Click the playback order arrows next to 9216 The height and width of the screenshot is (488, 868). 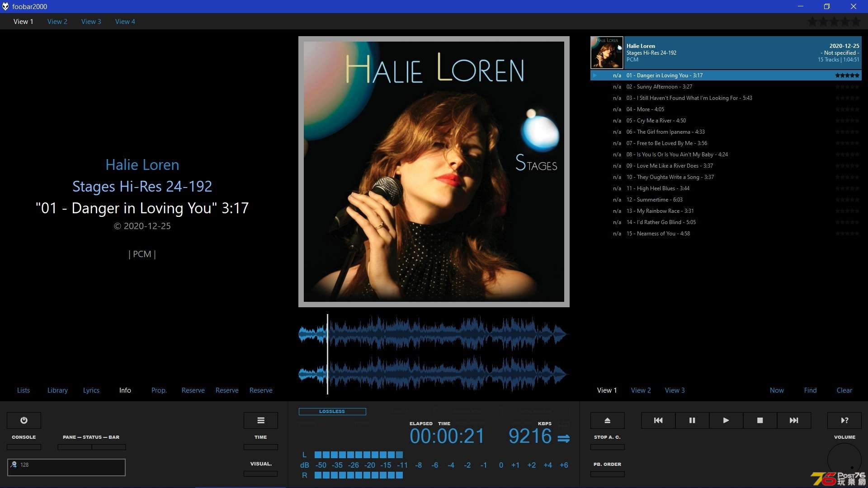(564, 438)
